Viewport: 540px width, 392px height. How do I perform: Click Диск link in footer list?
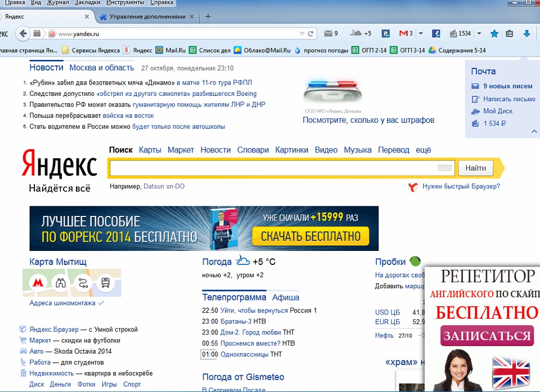pos(37,384)
